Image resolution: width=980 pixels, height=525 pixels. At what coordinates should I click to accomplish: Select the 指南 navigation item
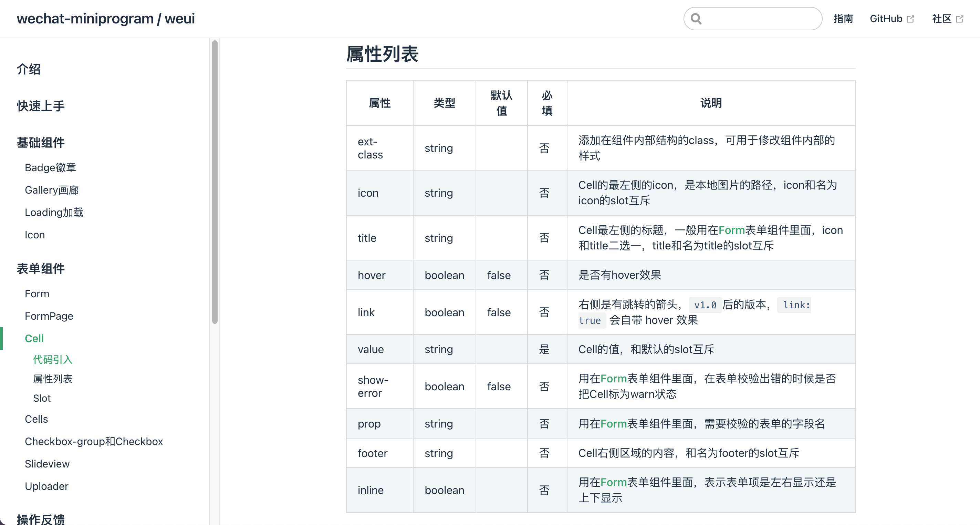coord(843,18)
